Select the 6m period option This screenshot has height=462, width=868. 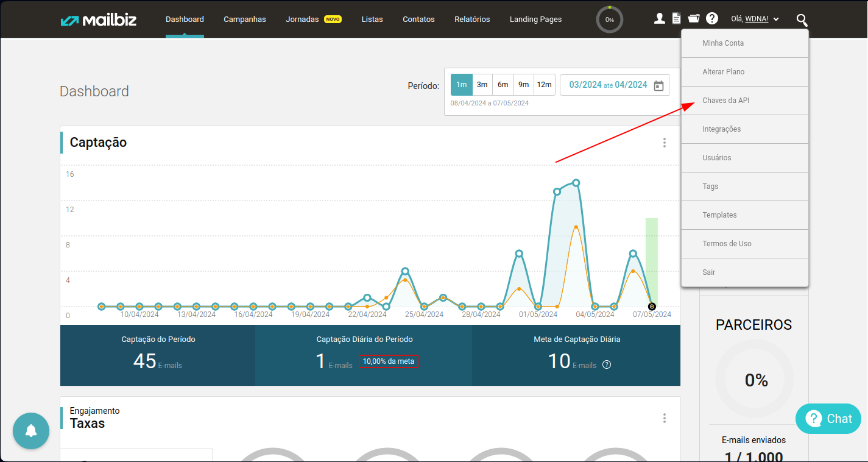[503, 85]
